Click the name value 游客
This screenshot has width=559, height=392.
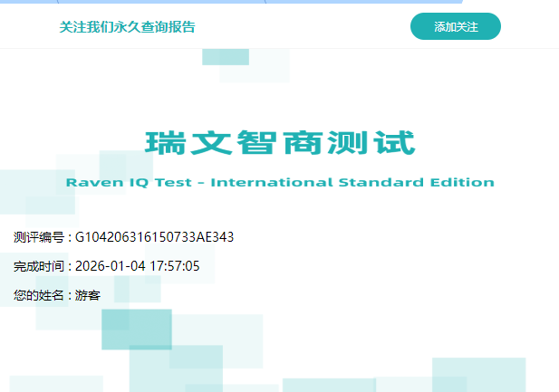coord(88,295)
